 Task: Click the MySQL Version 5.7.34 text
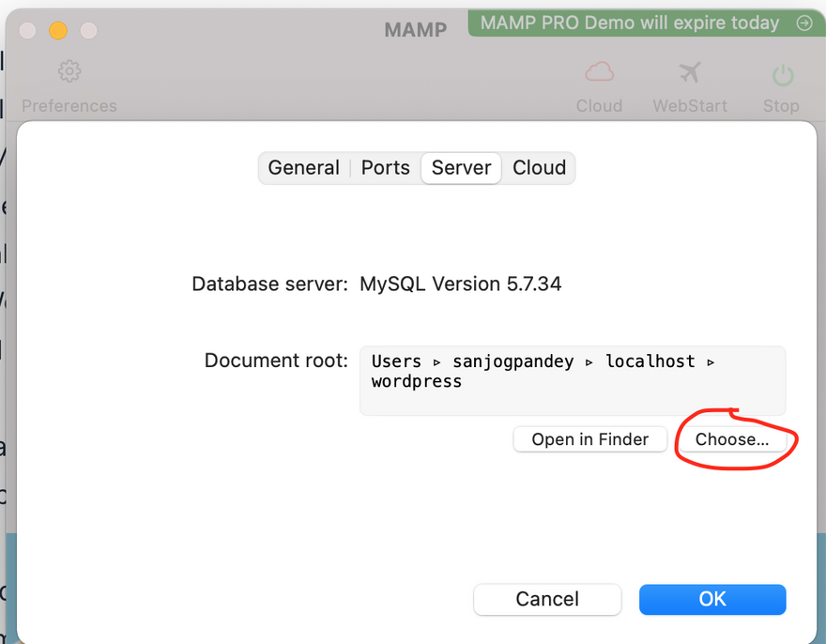[460, 284]
